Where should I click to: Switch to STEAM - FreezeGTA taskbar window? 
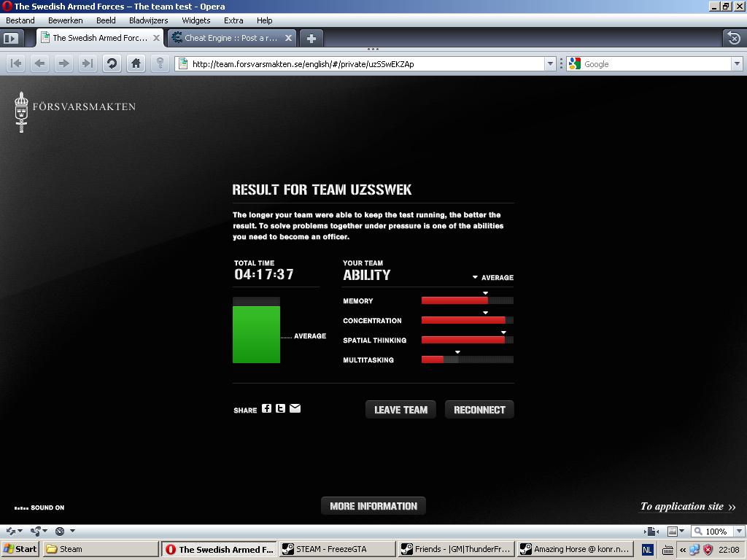[336, 549]
